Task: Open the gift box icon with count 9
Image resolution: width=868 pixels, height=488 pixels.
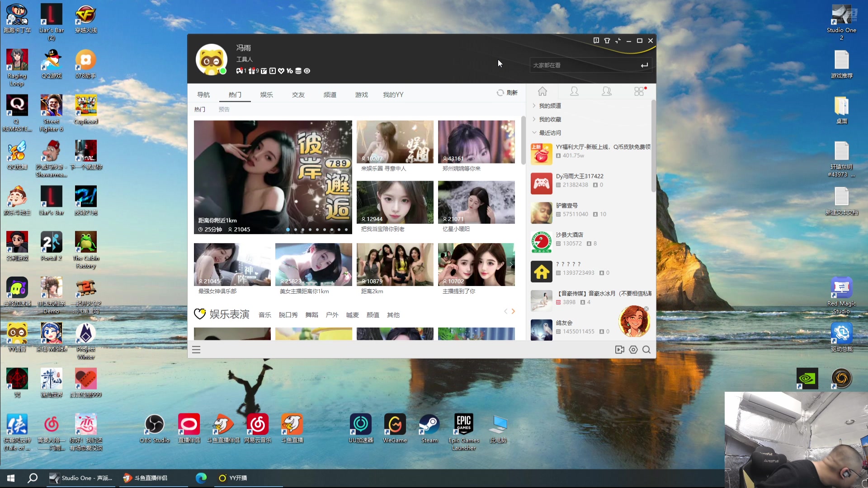Action: (x=252, y=71)
